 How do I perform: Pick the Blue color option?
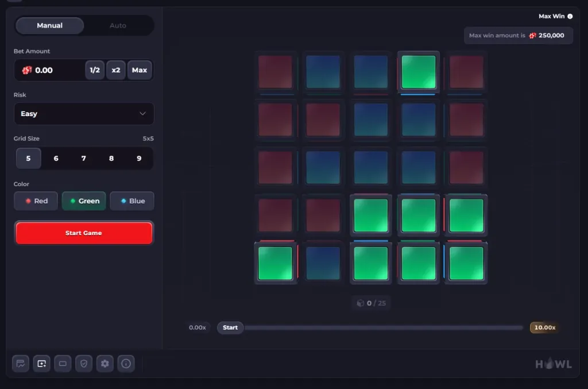tap(132, 201)
